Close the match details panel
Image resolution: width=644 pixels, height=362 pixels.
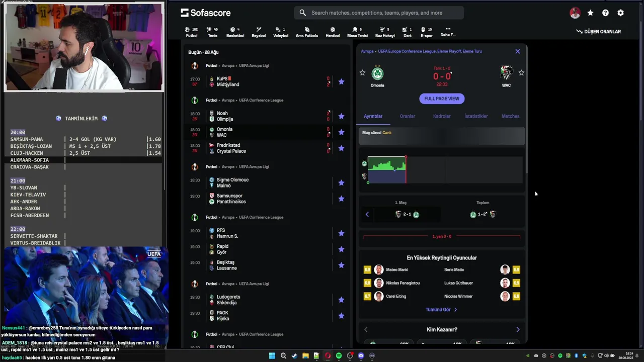tap(518, 51)
